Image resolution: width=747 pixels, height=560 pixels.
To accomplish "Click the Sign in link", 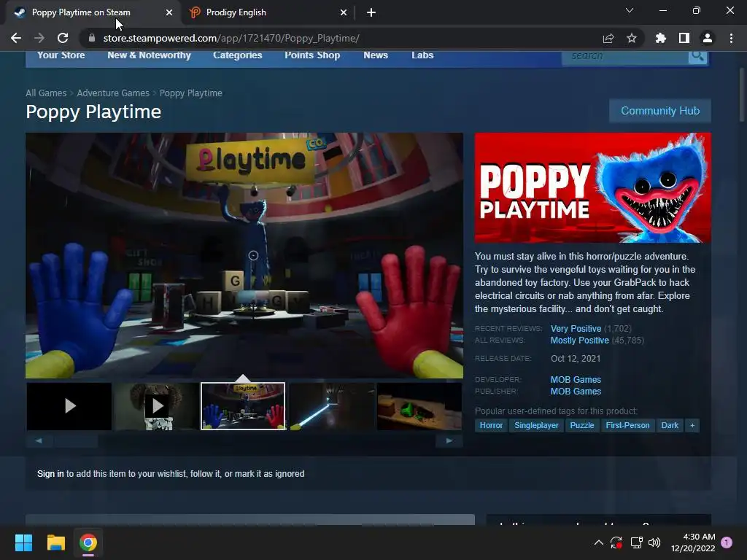I will 50,474.
